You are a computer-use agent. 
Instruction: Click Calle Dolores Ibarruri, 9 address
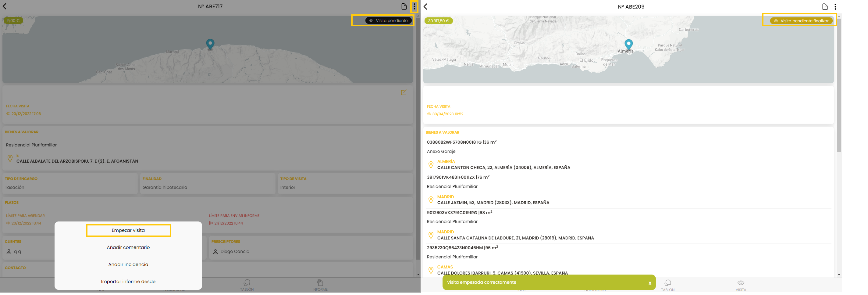pos(502,273)
